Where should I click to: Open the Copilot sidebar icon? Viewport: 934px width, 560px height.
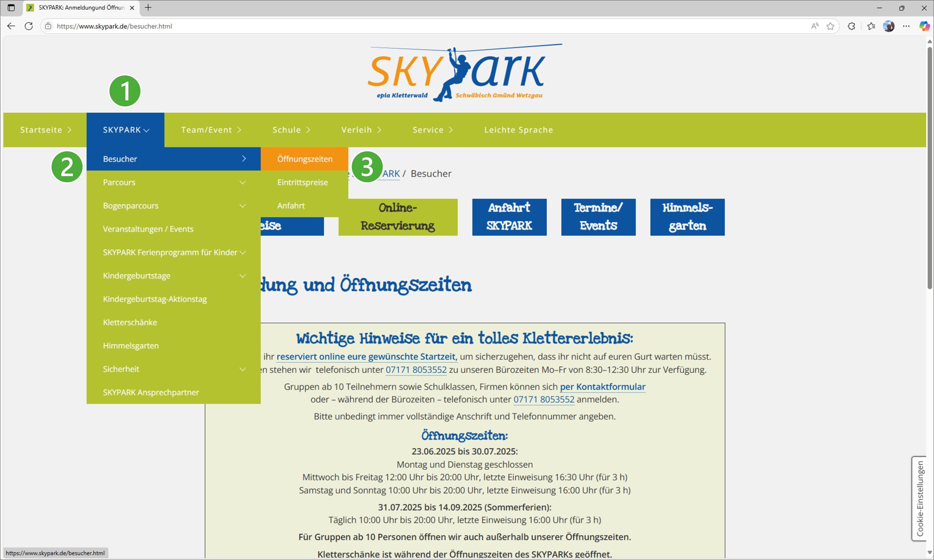coord(924,26)
